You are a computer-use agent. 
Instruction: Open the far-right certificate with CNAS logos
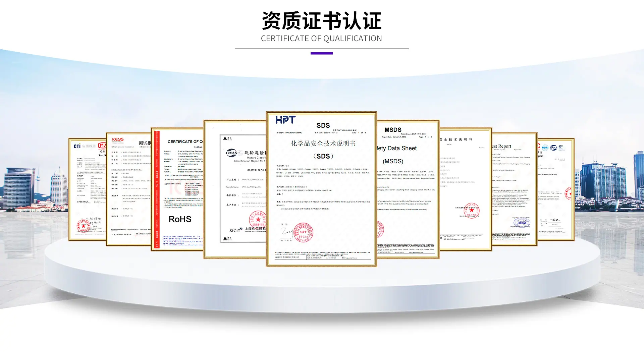(x=556, y=189)
